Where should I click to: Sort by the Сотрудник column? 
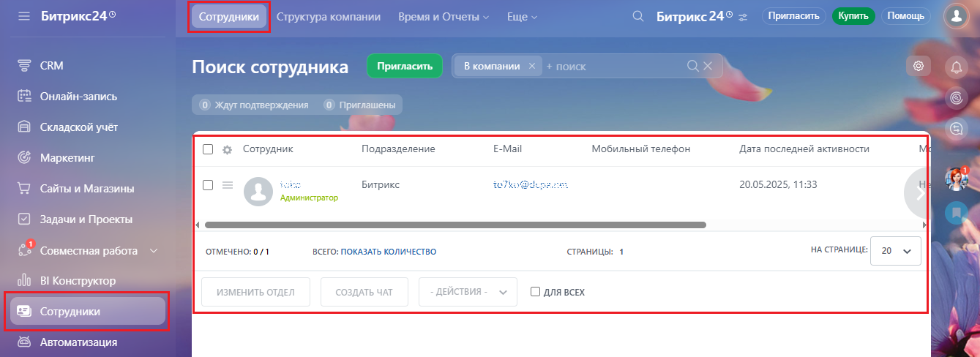[x=268, y=149]
